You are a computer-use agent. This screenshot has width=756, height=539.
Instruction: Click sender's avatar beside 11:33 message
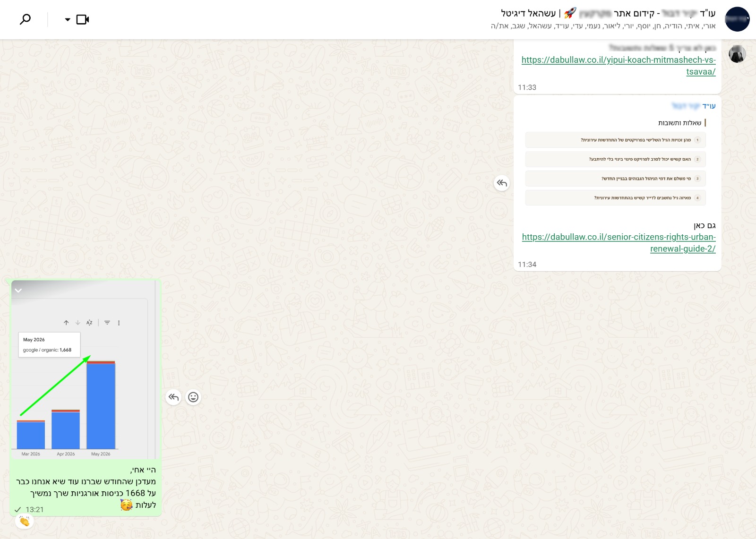tap(737, 54)
